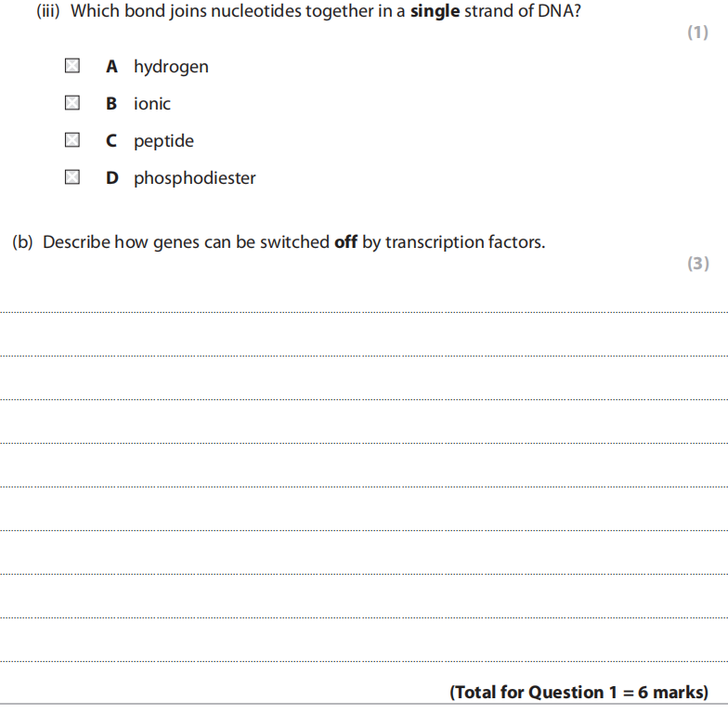
Task: Mark the checkbox for D phosphodiester
Action: point(71,177)
